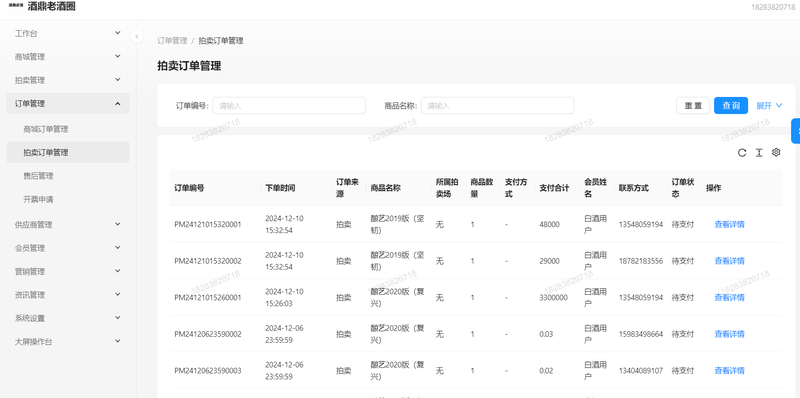Expand the 营销管理 menu
Screen dimensions: 800x398
(68, 271)
